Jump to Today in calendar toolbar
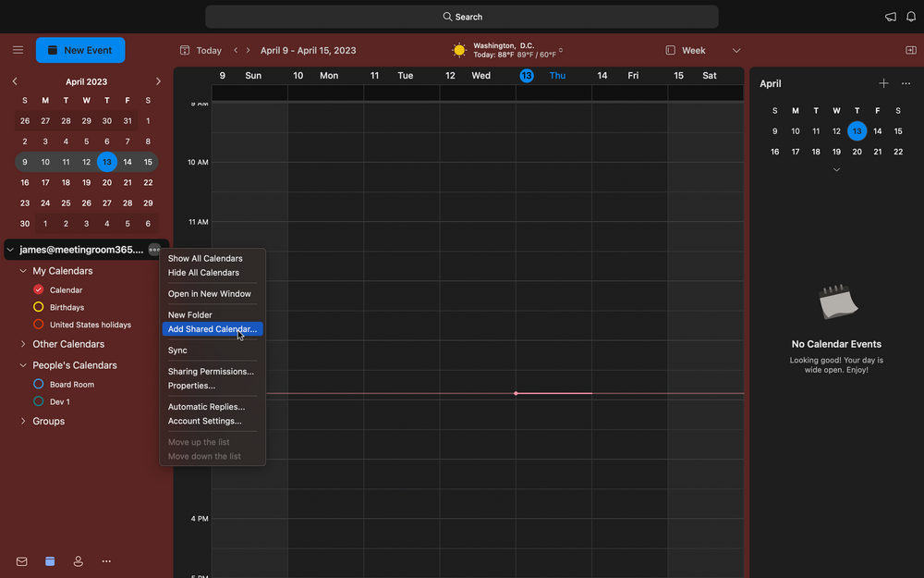Screen dimensions: 924x578 pos(201,50)
